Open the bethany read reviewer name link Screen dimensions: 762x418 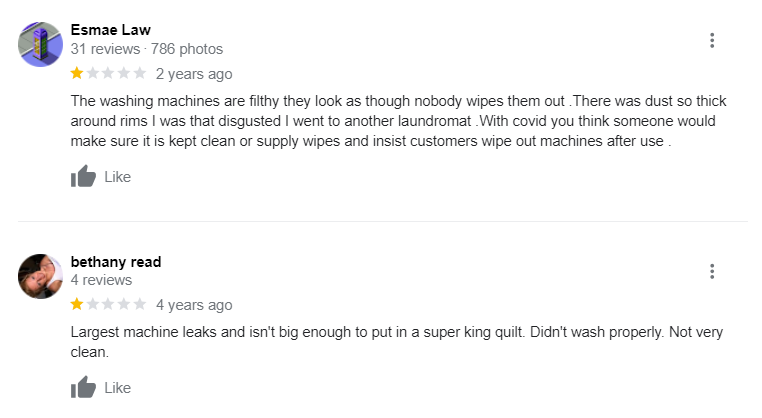(x=116, y=261)
